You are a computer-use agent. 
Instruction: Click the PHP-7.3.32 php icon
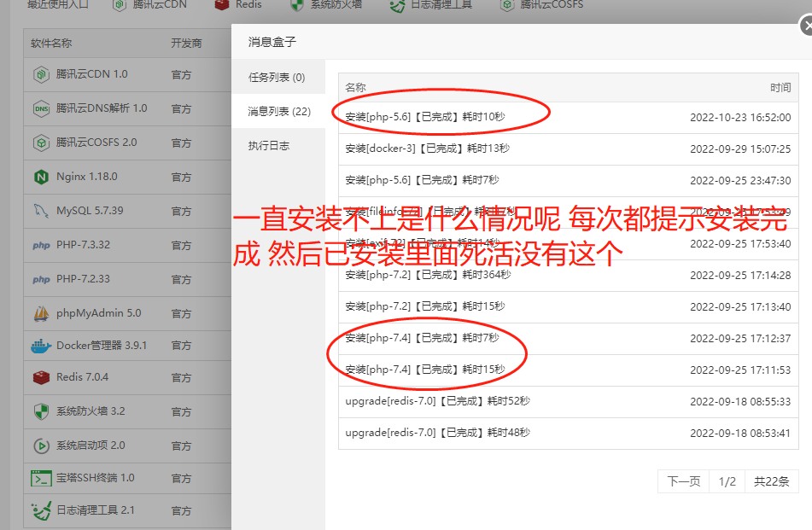[41, 245]
